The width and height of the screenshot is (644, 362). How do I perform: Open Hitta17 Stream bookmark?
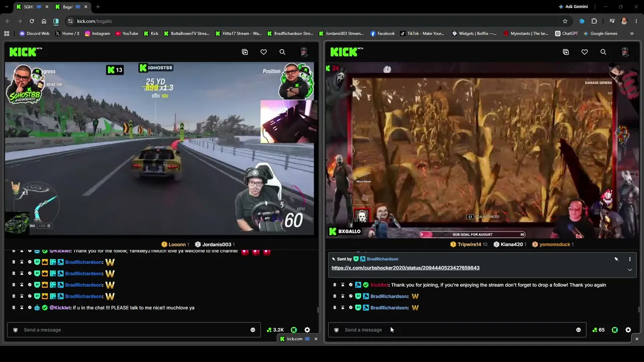click(x=238, y=34)
